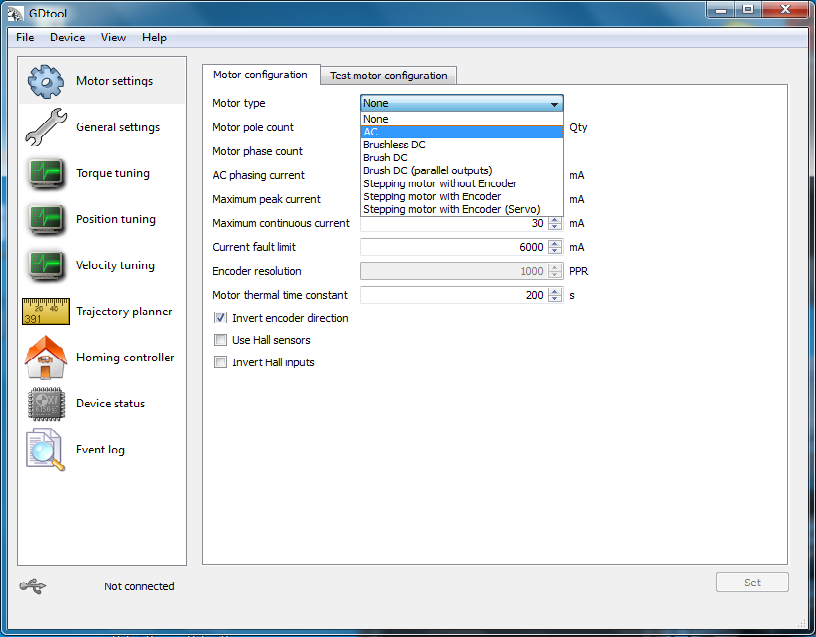Select Torque tuning scope icon

pyautogui.click(x=46, y=173)
